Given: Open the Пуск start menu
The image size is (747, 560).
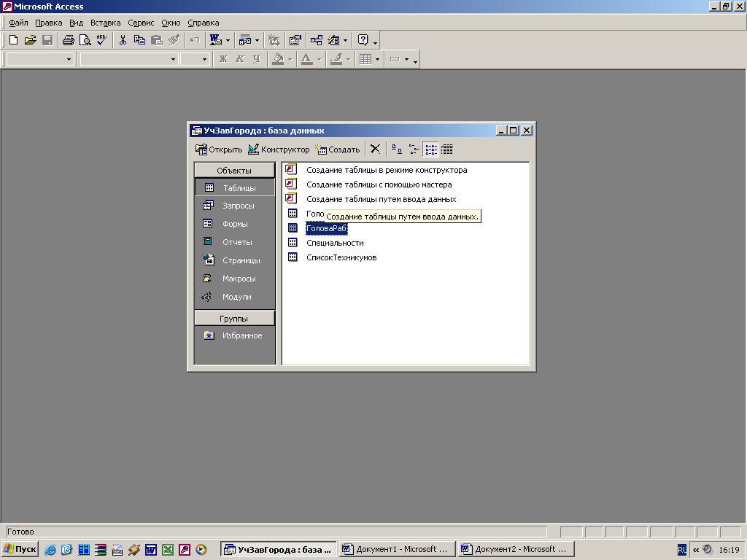Looking at the screenshot, I should tap(20, 549).
